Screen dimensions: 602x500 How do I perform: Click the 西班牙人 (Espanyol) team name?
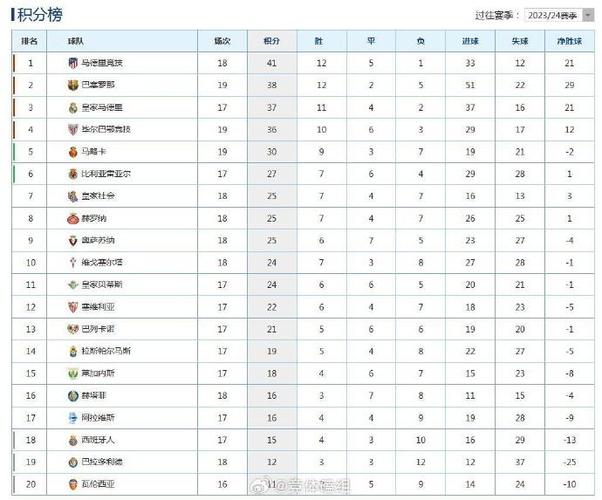pos(98,440)
